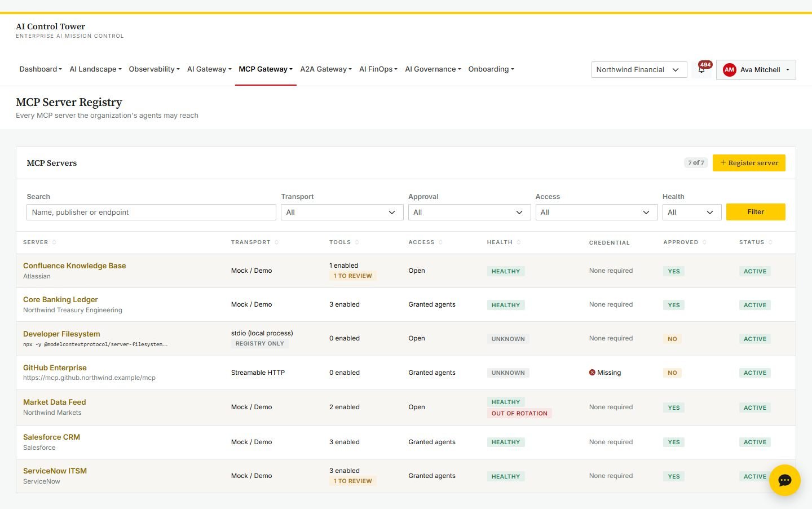Open Developer Filesystem server
812x509 pixels.
[x=61, y=334]
